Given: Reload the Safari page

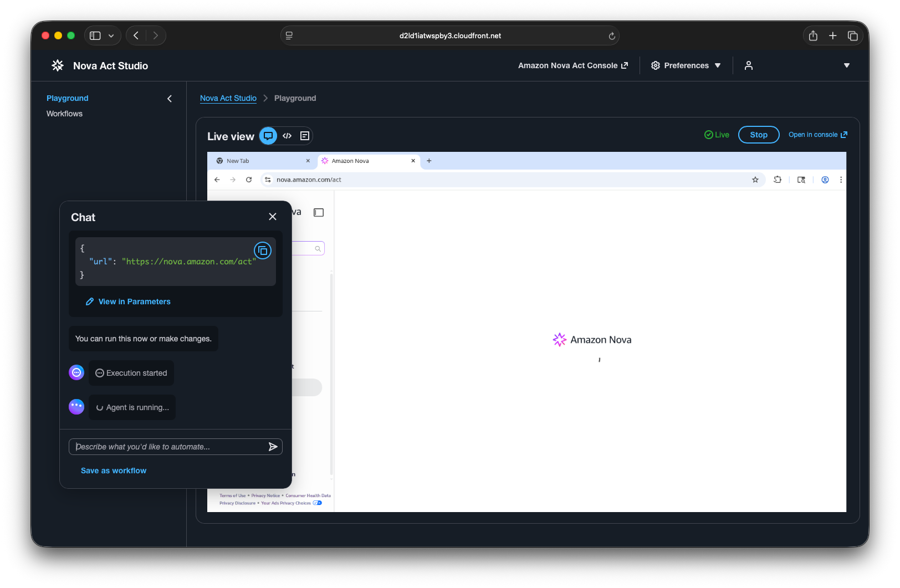Looking at the screenshot, I should click(x=612, y=36).
